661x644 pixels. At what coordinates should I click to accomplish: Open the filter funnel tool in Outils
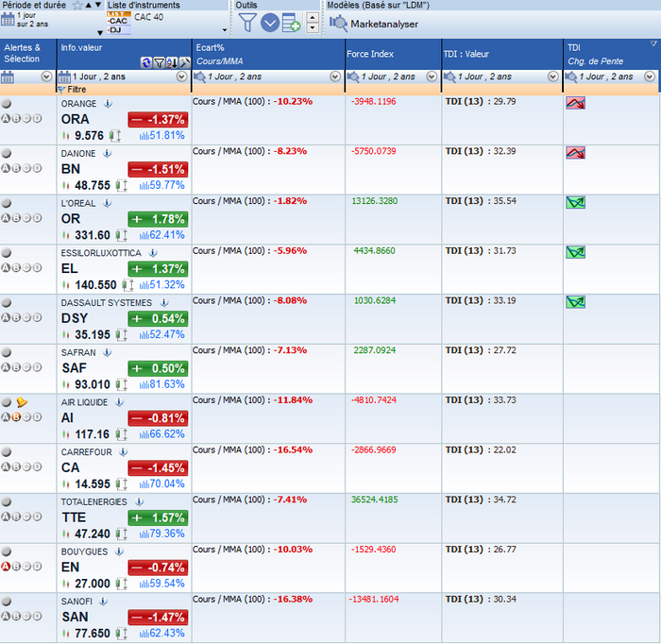[x=247, y=23]
